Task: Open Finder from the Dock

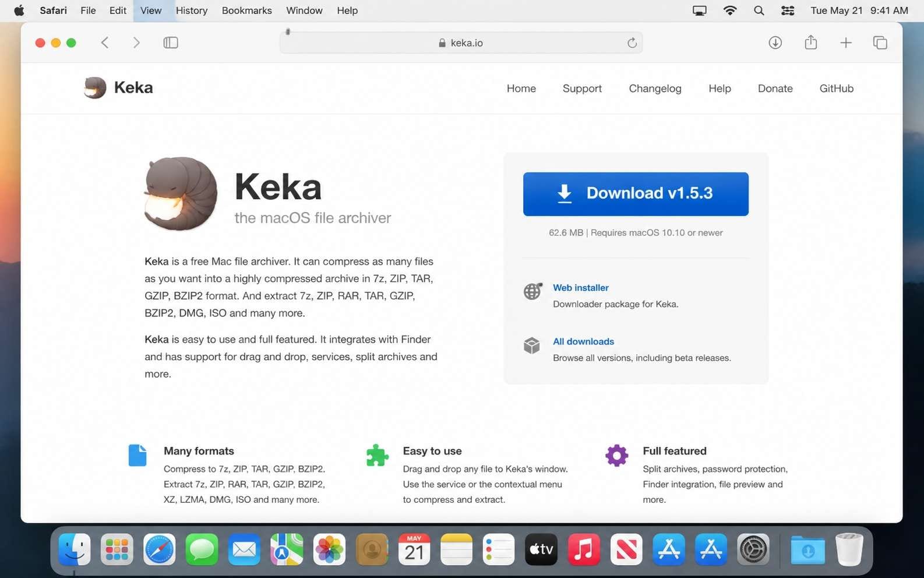Action: 75,549
